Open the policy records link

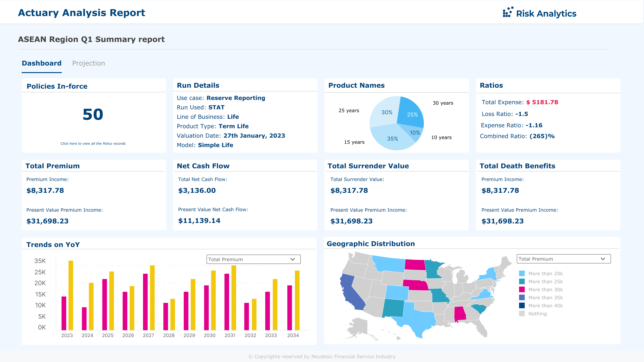click(x=93, y=144)
